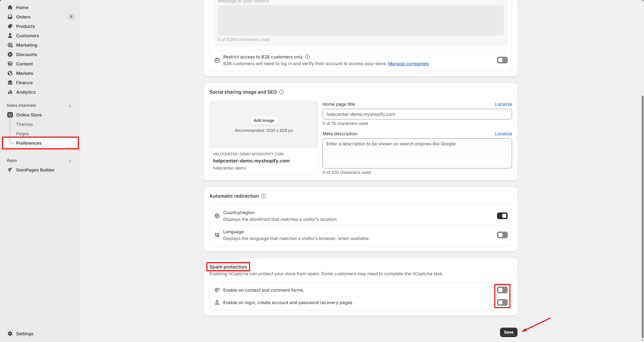Click the Message to your visitors text area

pyautogui.click(x=361, y=20)
